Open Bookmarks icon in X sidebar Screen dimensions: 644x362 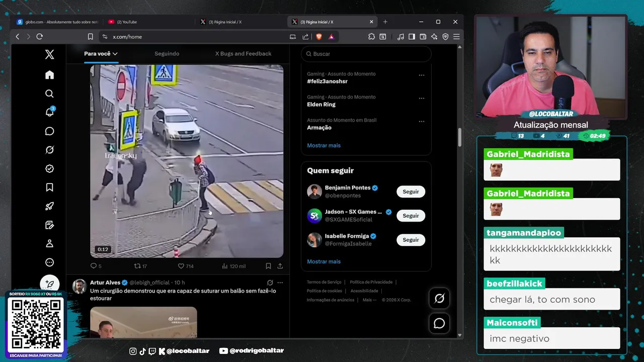[49, 188]
